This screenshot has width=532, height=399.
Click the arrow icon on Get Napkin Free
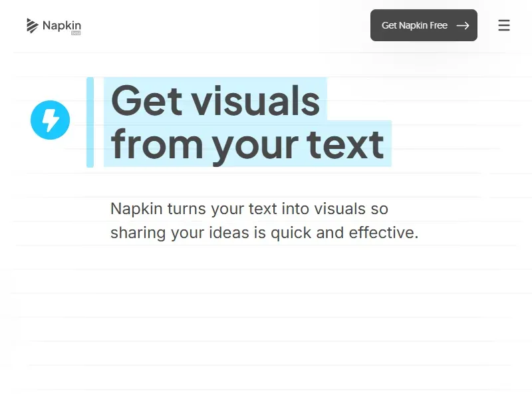pyautogui.click(x=463, y=25)
